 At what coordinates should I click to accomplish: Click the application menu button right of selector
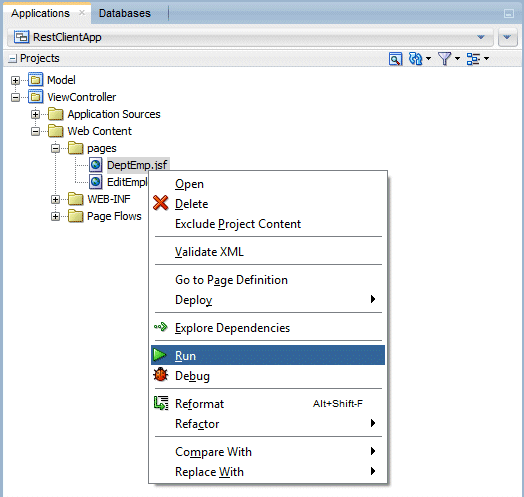(x=507, y=37)
